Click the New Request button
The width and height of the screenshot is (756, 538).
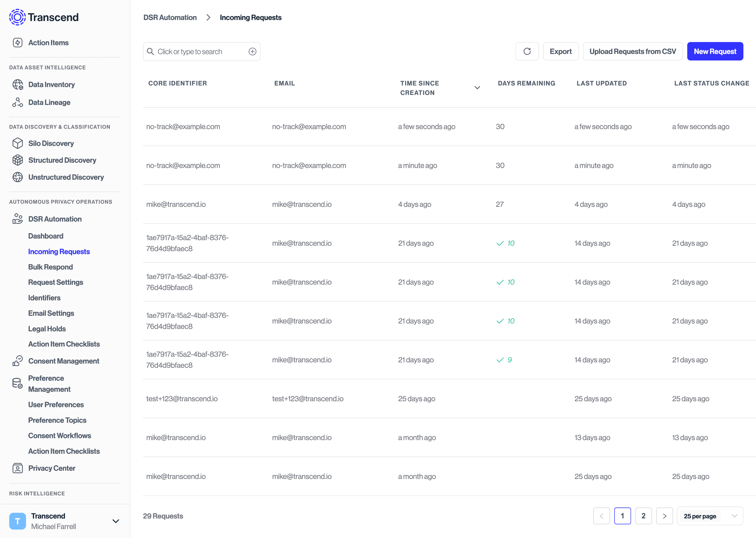(x=715, y=51)
